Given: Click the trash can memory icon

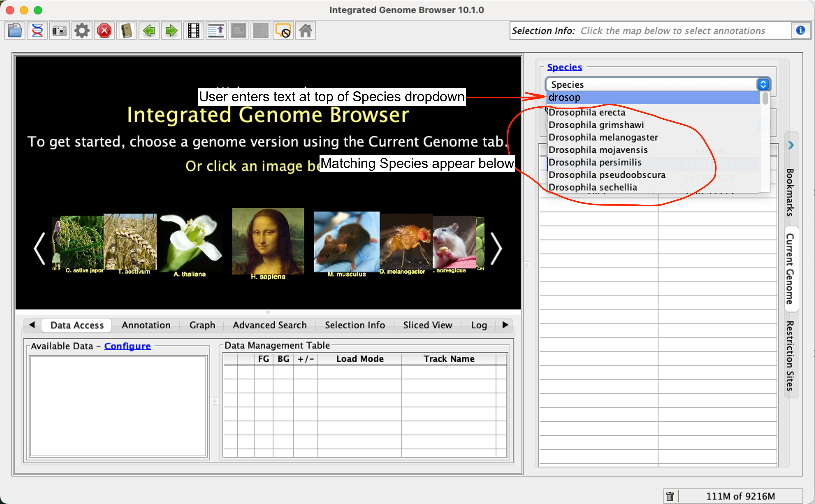Looking at the screenshot, I should (670, 496).
